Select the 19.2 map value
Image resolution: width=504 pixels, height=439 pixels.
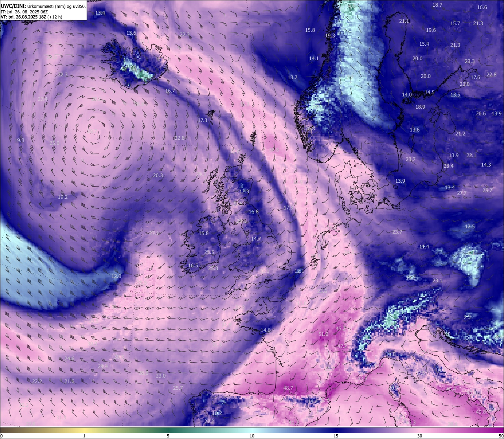click(x=63, y=197)
